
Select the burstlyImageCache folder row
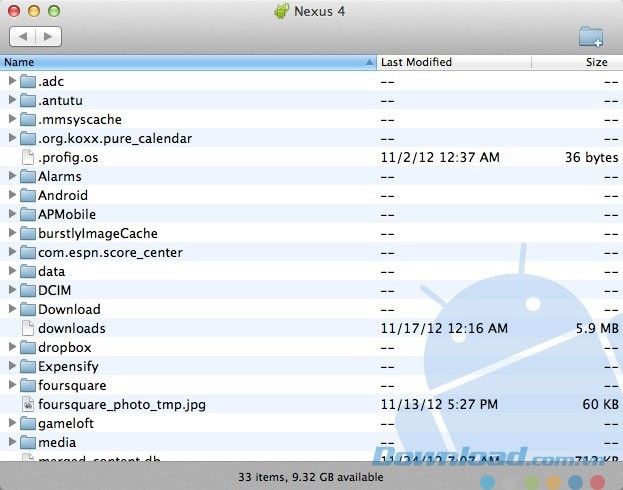coord(97,233)
